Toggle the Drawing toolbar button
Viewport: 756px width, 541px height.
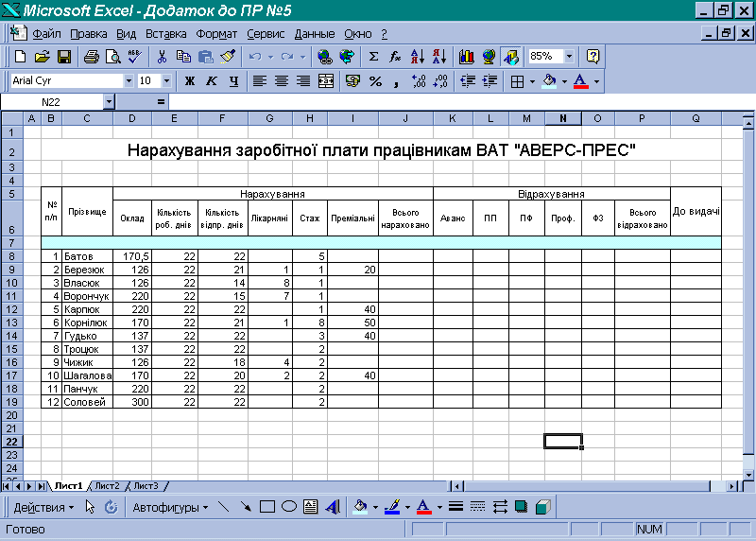(x=510, y=57)
